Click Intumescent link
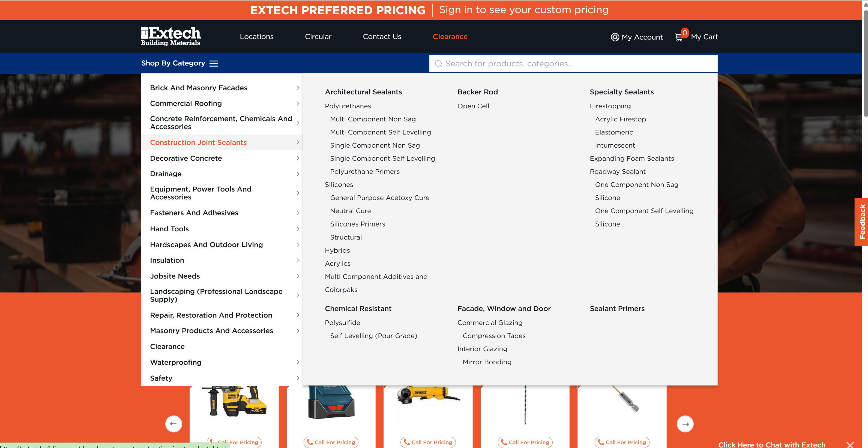The height and width of the screenshot is (448, 868). click(615, 146)
